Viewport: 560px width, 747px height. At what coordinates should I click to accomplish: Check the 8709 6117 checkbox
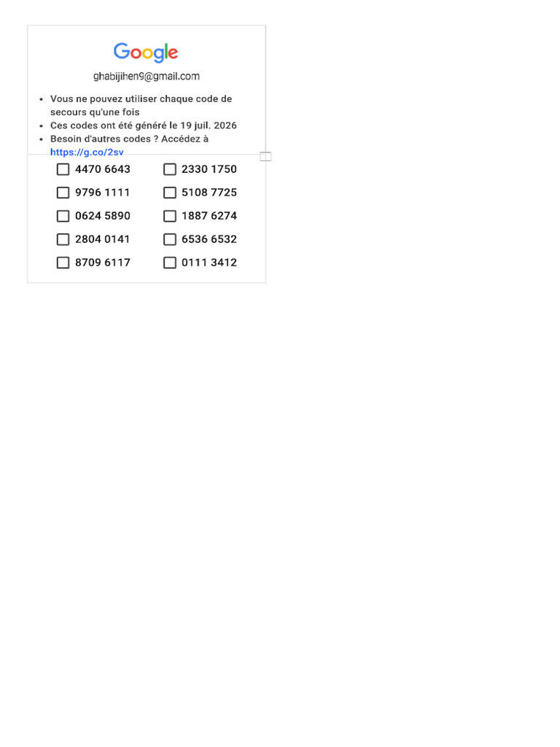click(63, 263)
